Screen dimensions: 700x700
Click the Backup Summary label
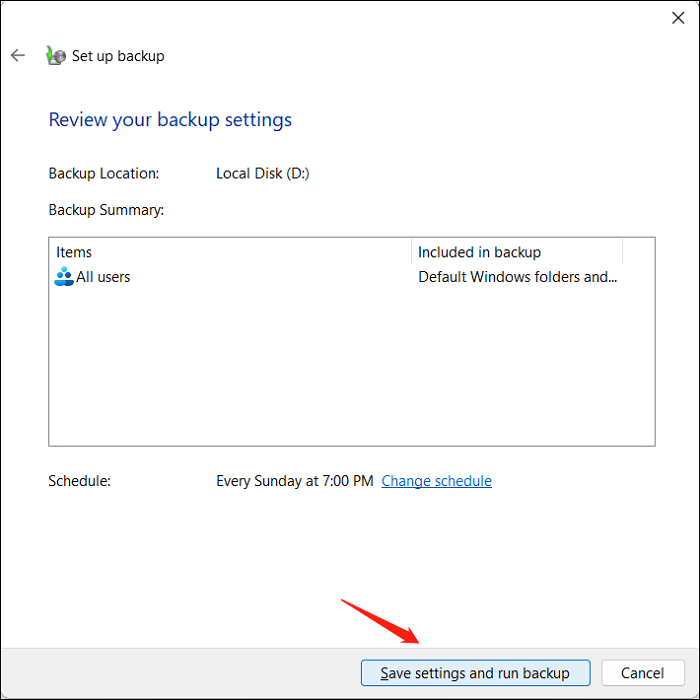[x=106, y=210]
